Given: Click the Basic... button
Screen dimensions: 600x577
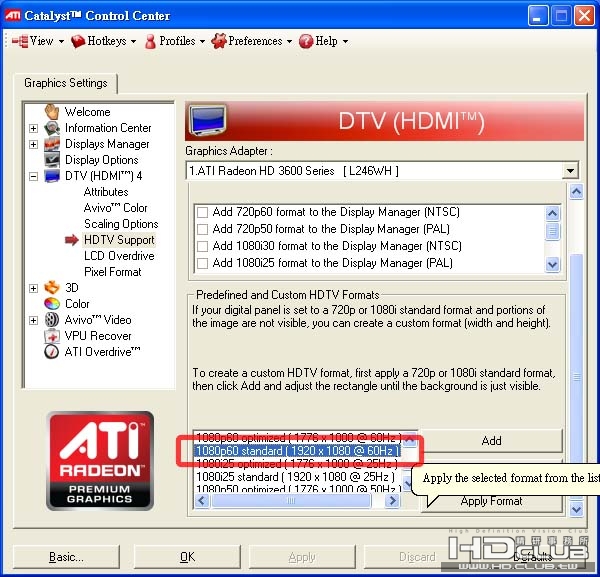Looking at the screenshot, I should [66, 557].
